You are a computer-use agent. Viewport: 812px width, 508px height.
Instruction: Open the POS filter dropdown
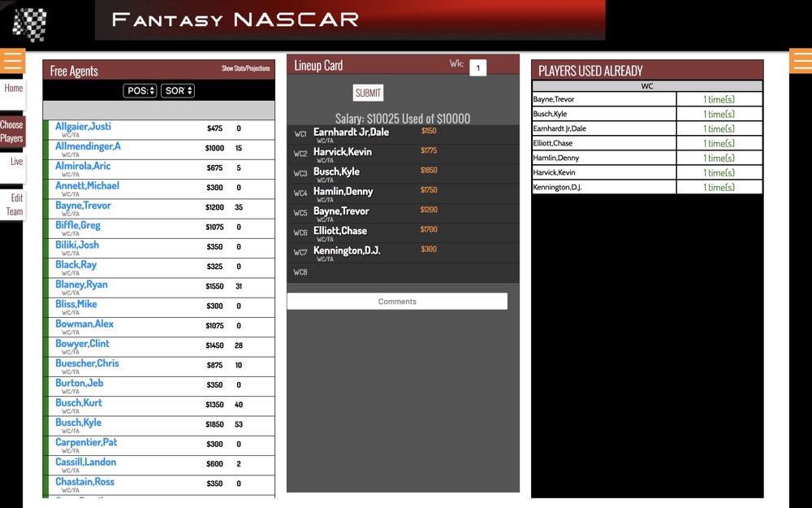pos(140,91)
